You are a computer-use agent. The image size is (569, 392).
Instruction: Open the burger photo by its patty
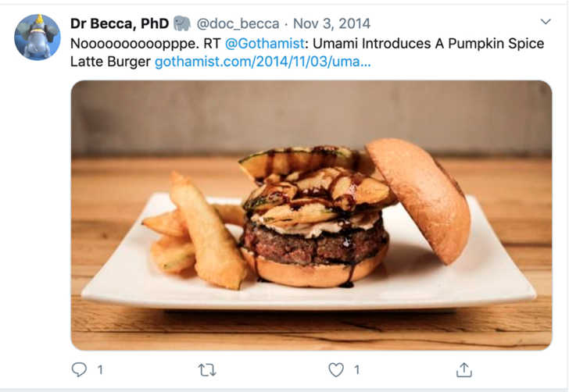[316, 244]
